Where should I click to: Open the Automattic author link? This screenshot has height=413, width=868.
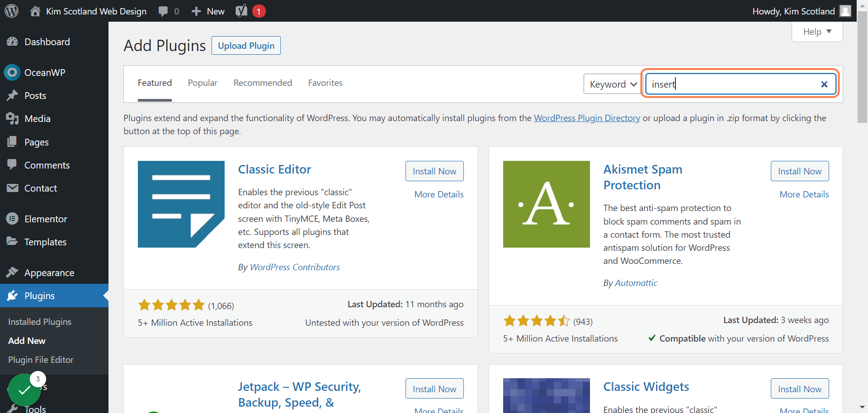pos(636,283)
